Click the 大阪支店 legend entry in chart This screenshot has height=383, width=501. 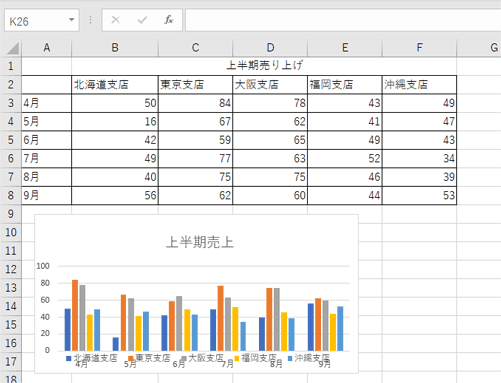click(x=203, y=358)
